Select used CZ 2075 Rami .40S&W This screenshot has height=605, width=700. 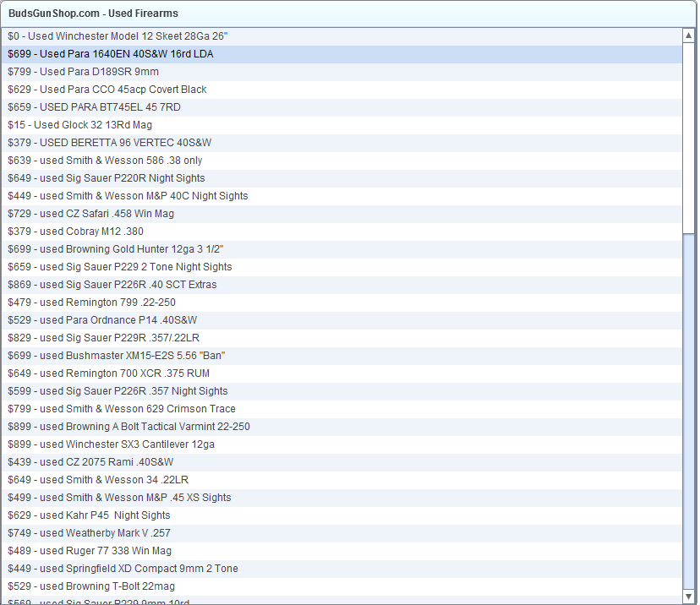point(342,462)
